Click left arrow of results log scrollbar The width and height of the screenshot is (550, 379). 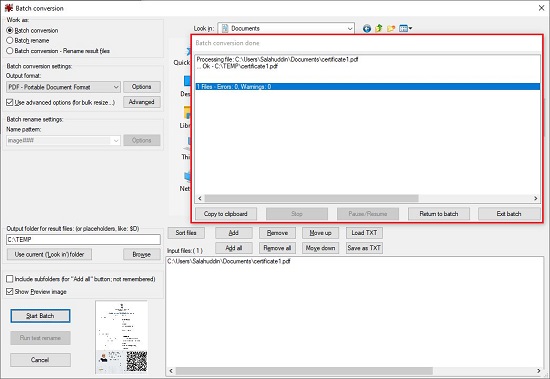click(200, 198)
